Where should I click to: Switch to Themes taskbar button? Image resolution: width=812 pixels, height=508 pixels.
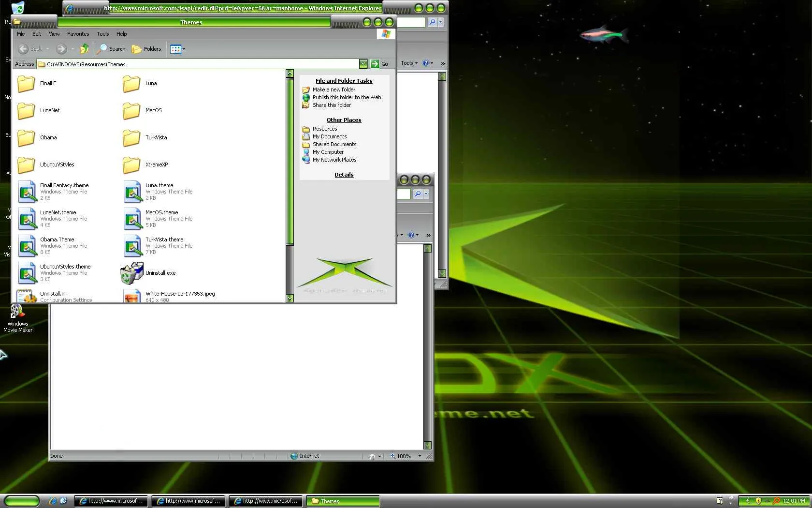click(x=343, y=501)
